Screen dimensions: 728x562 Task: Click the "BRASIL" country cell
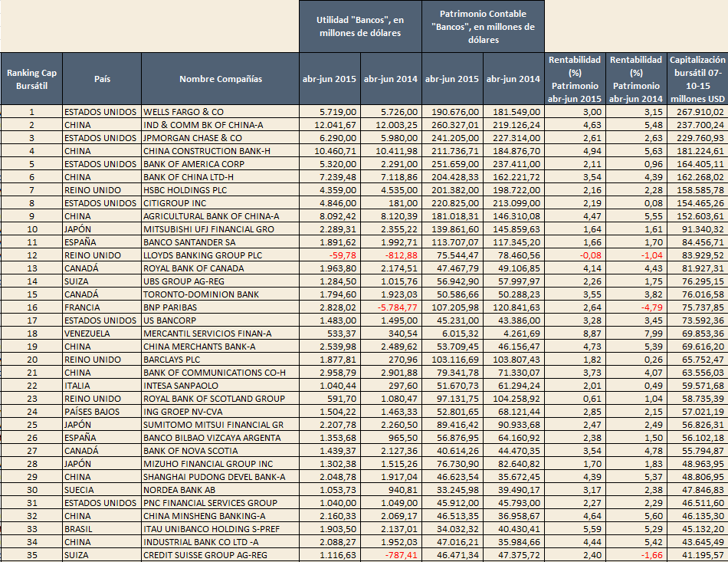click(x=102, y=528)
